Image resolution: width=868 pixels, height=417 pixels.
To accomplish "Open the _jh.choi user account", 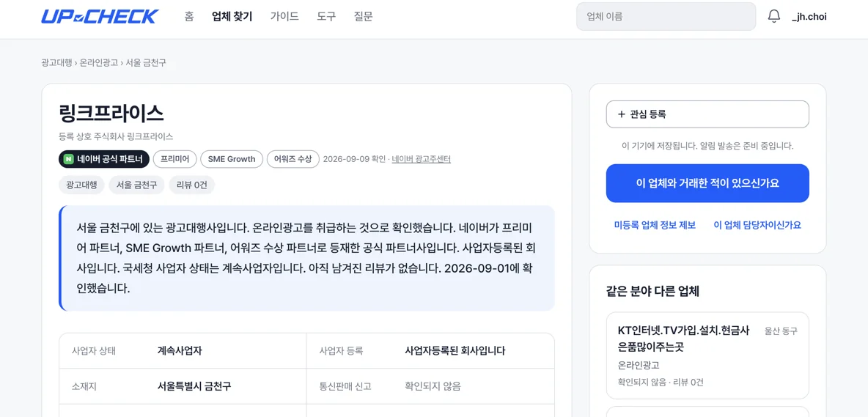I will point(809,17).
